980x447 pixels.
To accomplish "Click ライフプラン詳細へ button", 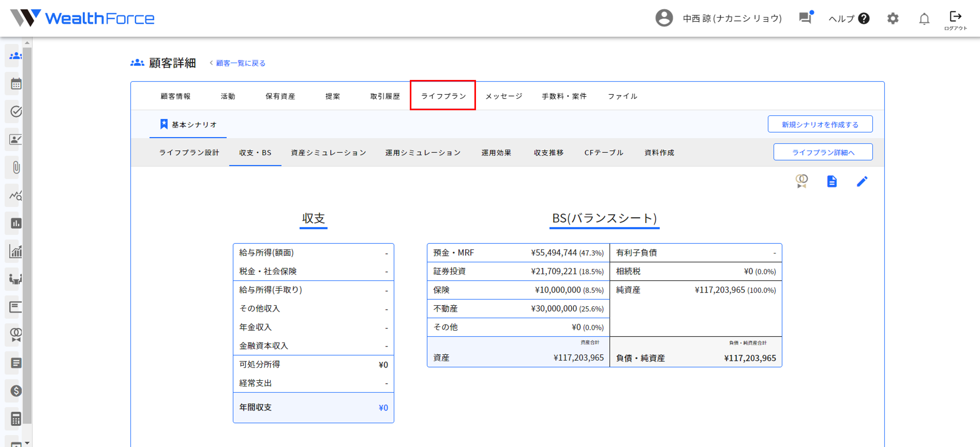I will tap(823, 152).
